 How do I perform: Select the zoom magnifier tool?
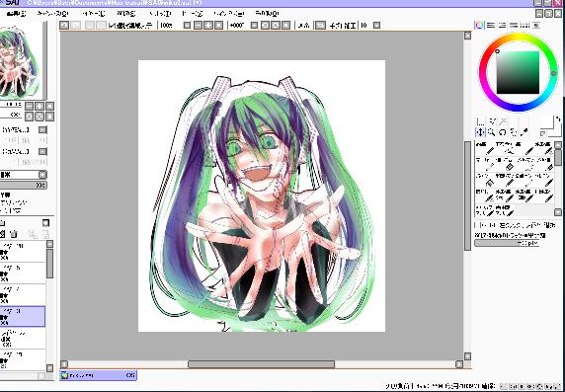(x=491, y=132)
